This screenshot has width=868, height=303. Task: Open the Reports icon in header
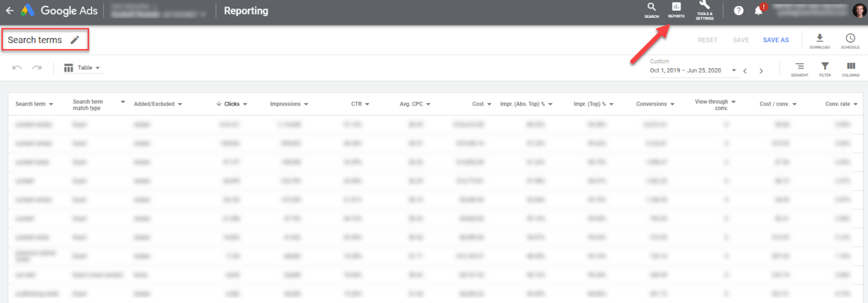(x=676, y=8)
